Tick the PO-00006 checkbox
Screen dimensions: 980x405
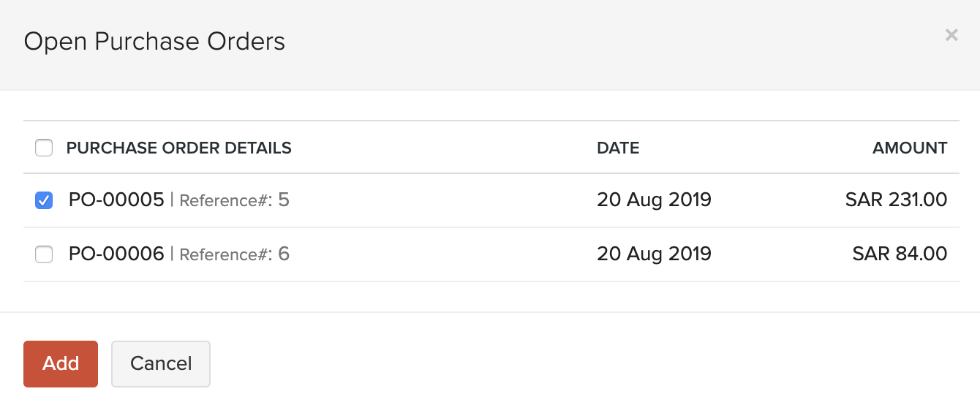point(44,254)
